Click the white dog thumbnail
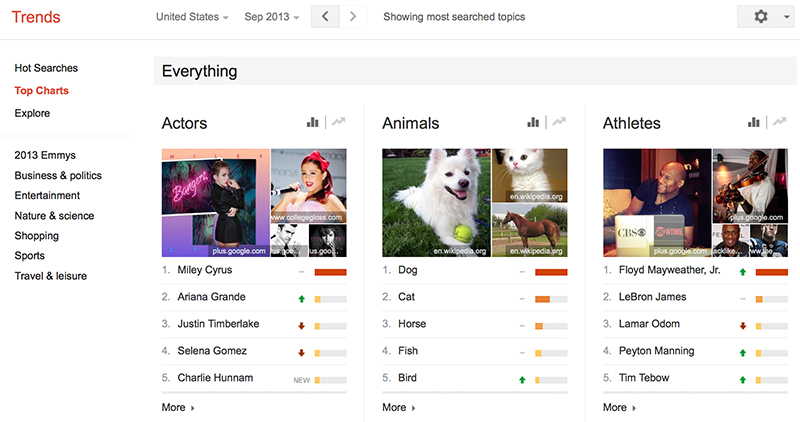800x422 pixels. [x=436, y=203]
